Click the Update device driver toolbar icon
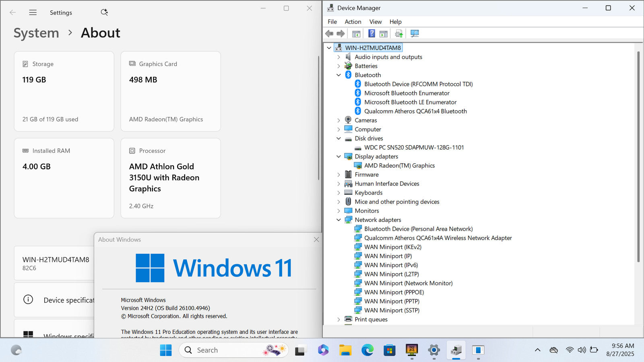Viewport: 644px width, 362px height. pos(398,33)
